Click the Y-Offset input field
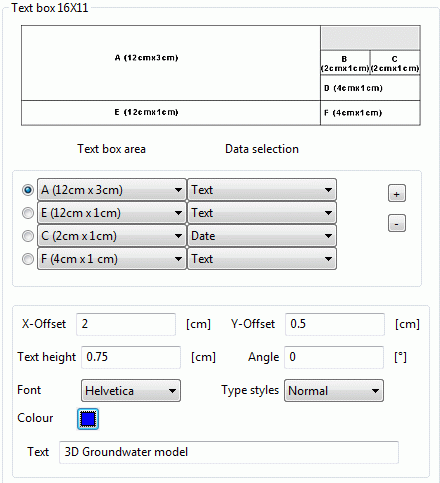This screenshot has height=483, width=440. pyautogui.click(x=335, y=324)
